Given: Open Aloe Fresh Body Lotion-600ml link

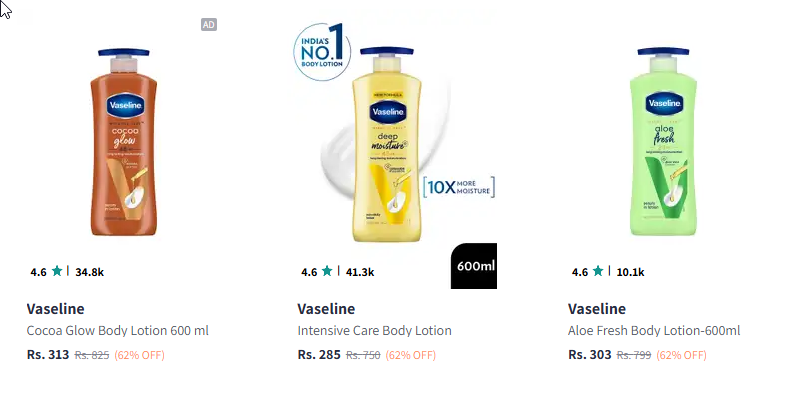Looking at the screenshot, I should click(x=654, y=331).
